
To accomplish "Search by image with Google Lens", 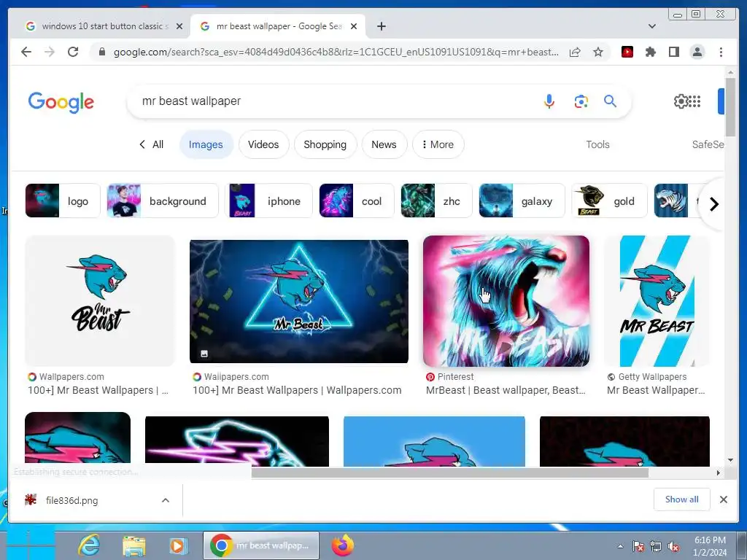I will click(581, 101).
